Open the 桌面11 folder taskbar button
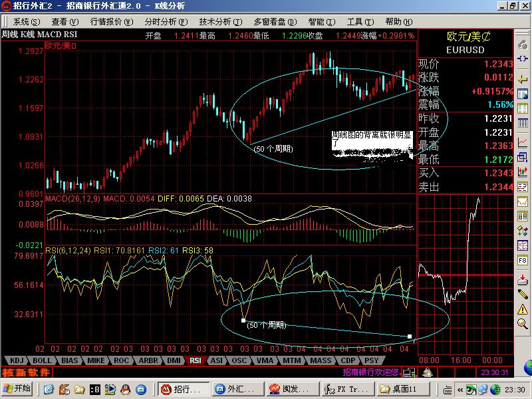This screenshot has height=399, width=532. 403,389
